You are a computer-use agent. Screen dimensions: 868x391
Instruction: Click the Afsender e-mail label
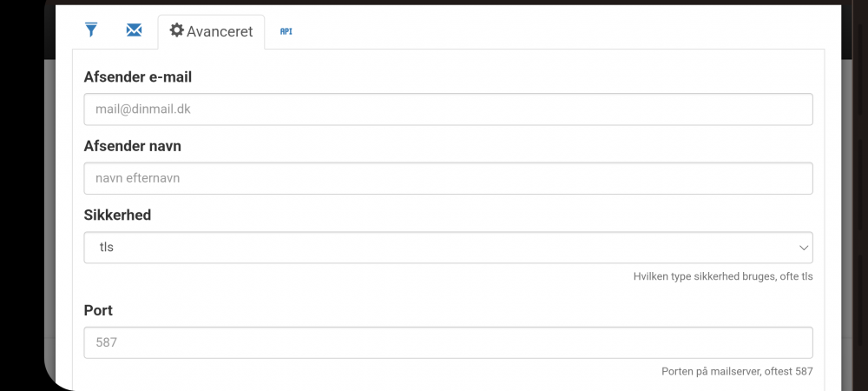click(137, 77)
